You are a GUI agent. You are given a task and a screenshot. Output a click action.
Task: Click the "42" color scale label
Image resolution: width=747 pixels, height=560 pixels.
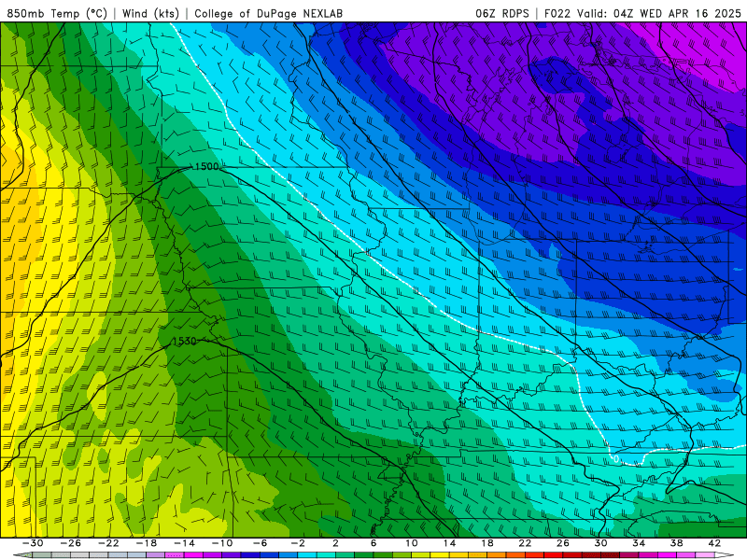714,543
